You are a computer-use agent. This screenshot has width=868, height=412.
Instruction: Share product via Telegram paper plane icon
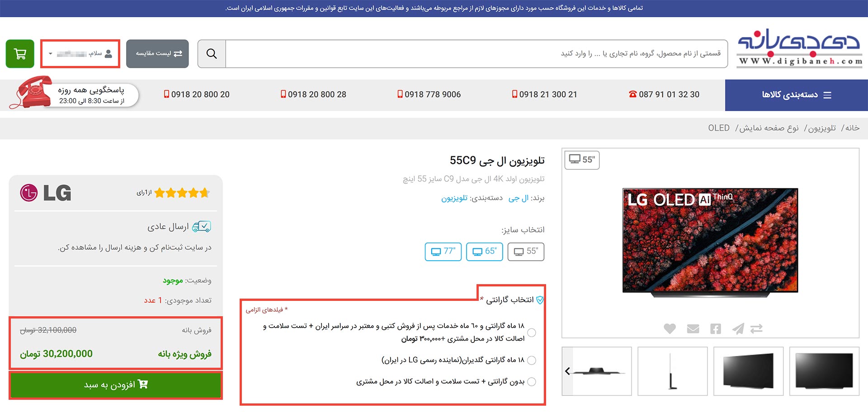pos(738,329)
